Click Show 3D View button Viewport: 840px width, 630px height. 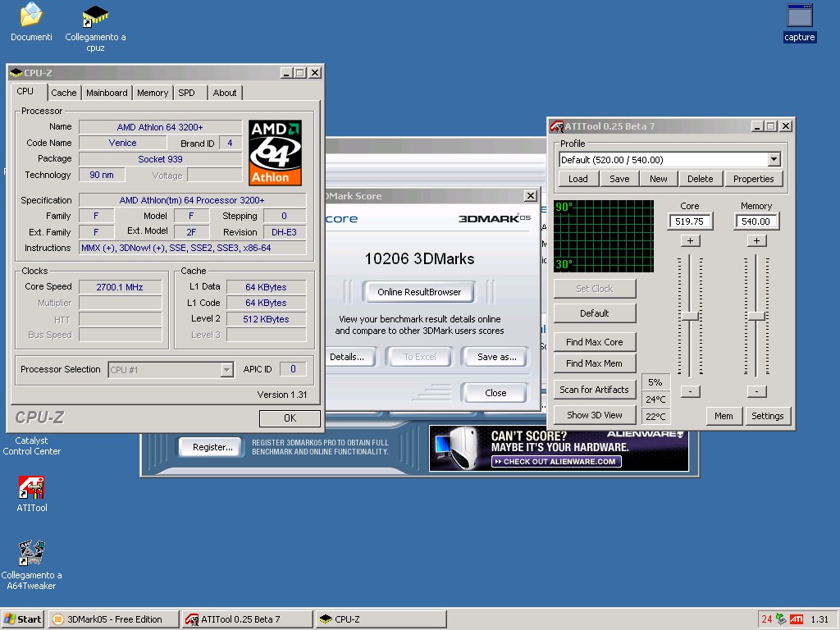point(595,415)
